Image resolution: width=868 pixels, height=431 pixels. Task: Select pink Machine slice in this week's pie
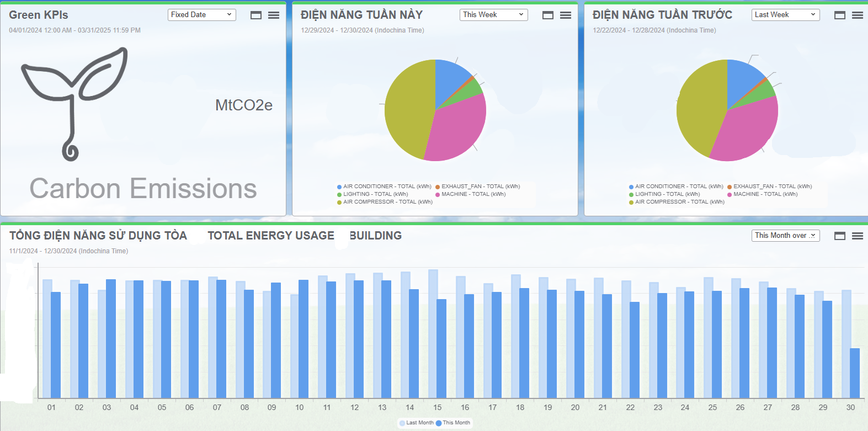click(456, 132)
